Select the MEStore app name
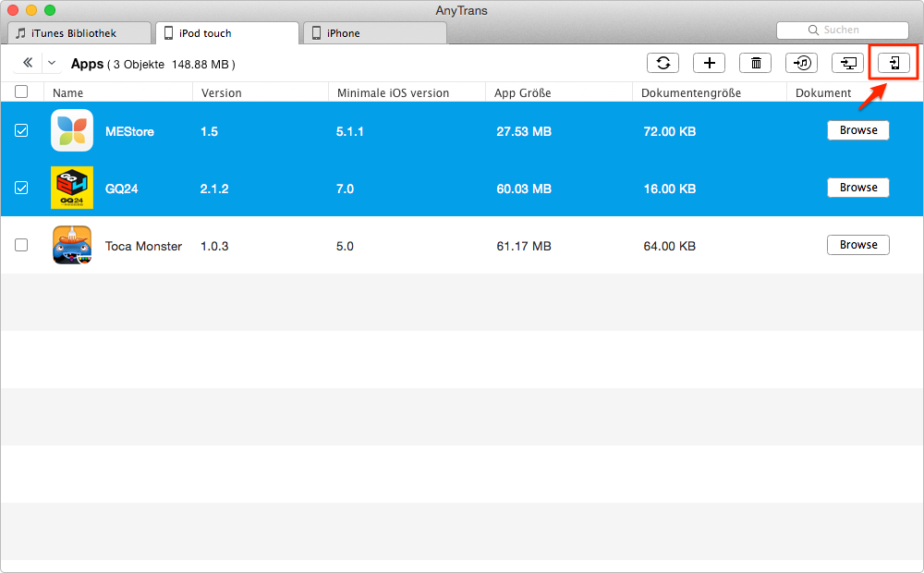The height and width of the screenshot is (573, 924). tap(129, 131)
